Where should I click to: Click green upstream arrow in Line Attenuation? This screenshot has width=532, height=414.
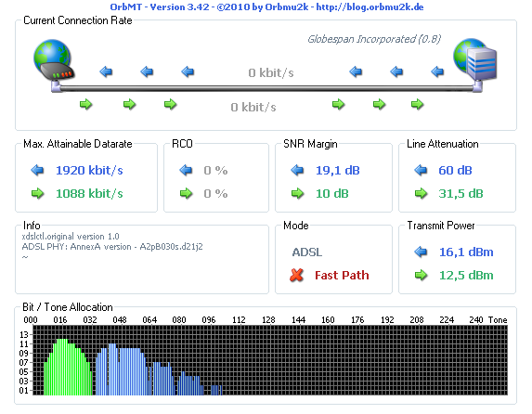421,193
